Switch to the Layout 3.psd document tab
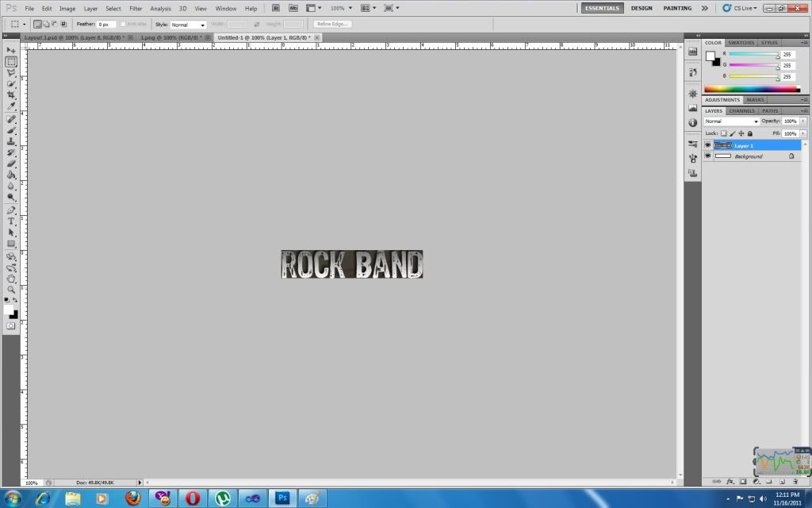The height and width of the screenshot is (508, 812). pos(74,37)
